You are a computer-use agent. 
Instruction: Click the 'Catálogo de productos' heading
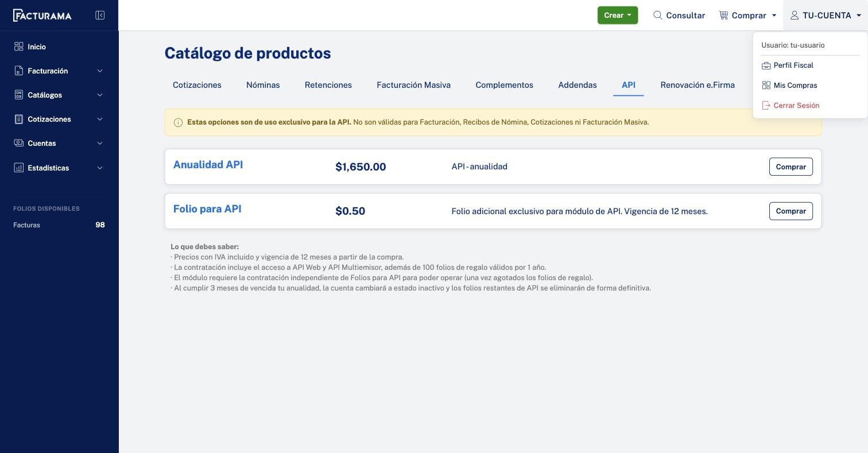pyautogui.click(x=247, y=53)
